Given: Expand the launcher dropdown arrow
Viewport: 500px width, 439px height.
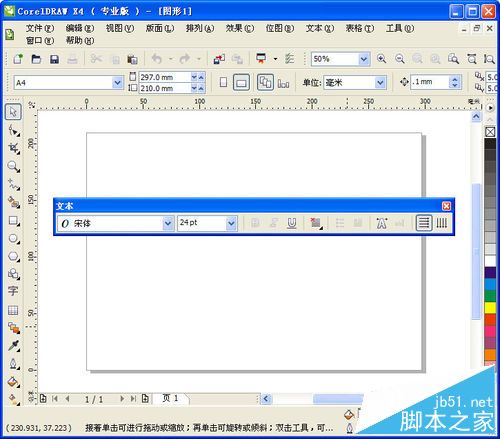Looking at the screenshot, I should (x=275, y=59).
